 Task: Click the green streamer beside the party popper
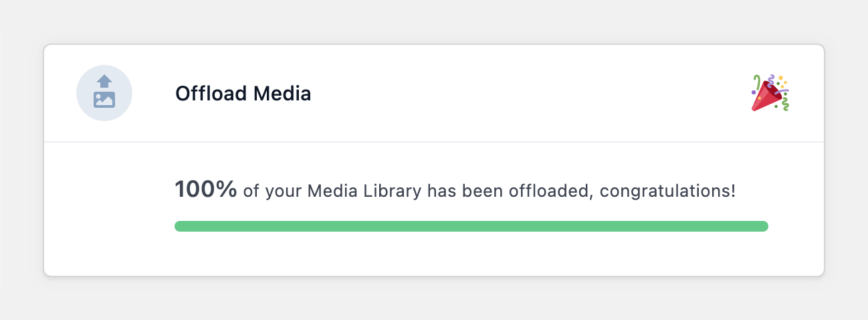pos(786,102)
